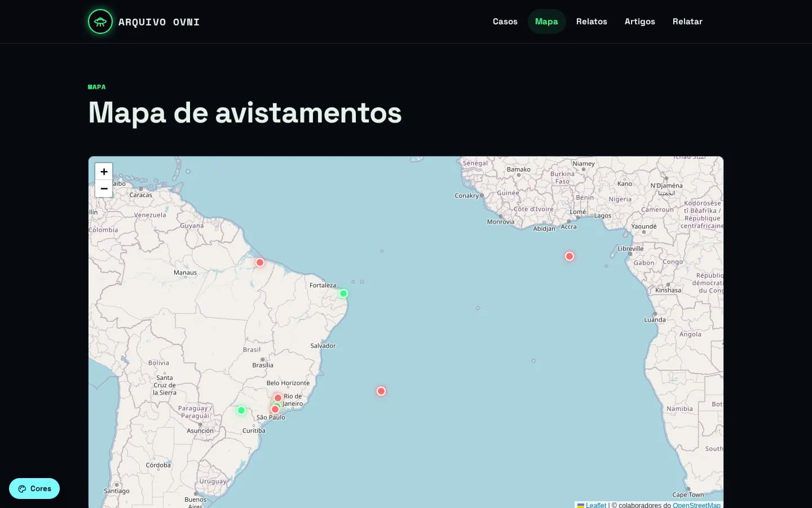Click the Brasília label on the map

[x=263, y=365]
